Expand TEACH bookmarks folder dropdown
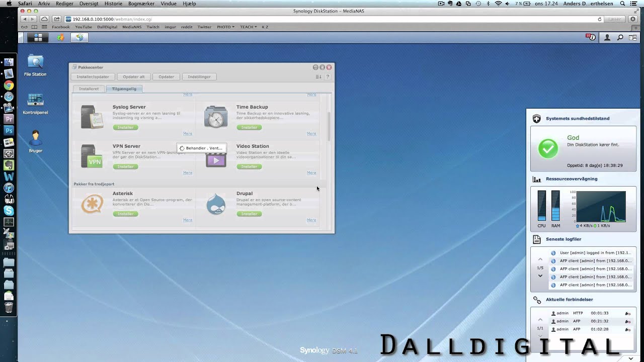The image size is (644, 362). pyautogui.click(x=248, y=27)
